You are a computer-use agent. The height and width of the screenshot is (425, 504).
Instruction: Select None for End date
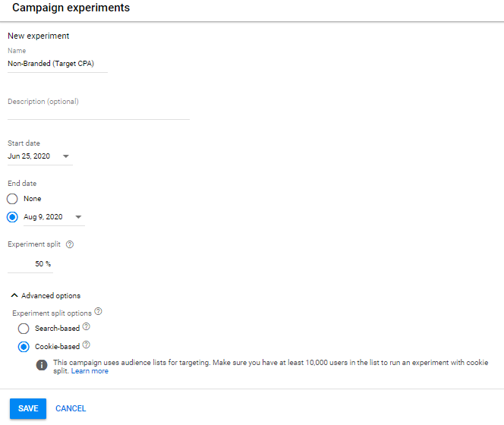point(12,199)
